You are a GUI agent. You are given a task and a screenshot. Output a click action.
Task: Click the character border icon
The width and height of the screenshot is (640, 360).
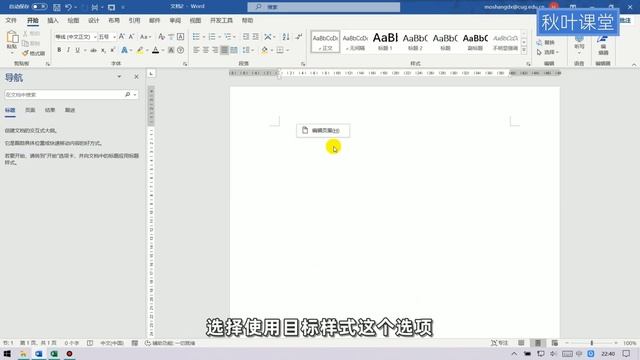click(x=180, y=37)
